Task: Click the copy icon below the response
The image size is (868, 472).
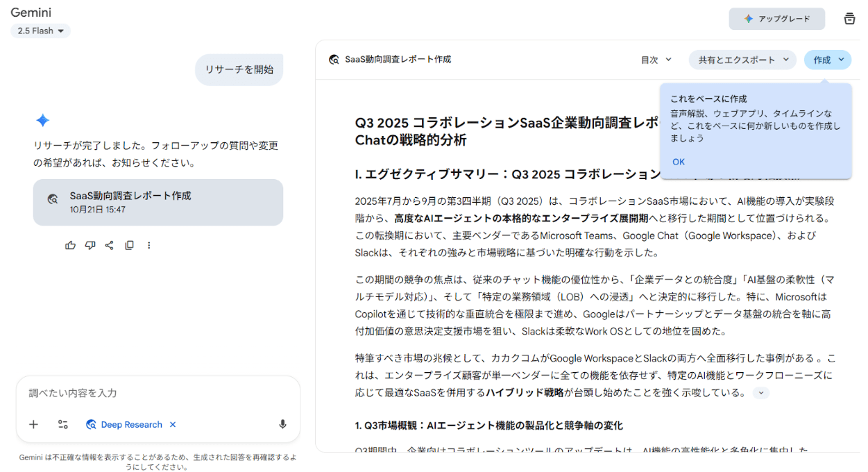Action: [129, 245]
